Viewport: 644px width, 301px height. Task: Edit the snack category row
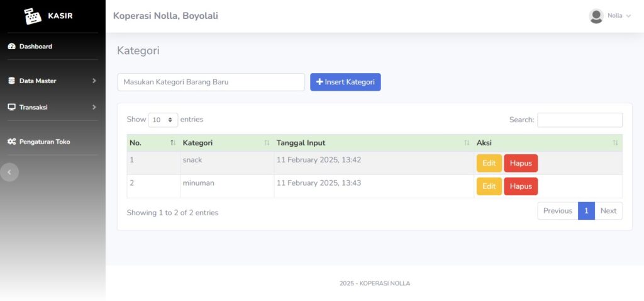[489, 163]
